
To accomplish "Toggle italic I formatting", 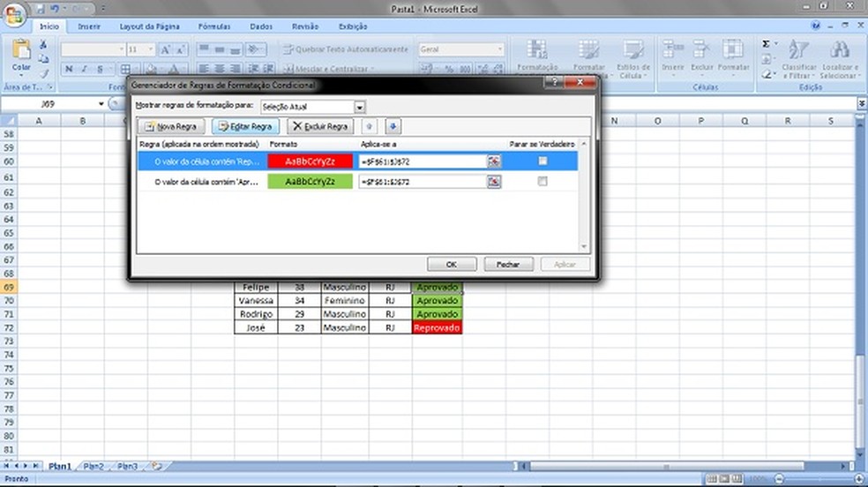I will (x=84, y=69).
